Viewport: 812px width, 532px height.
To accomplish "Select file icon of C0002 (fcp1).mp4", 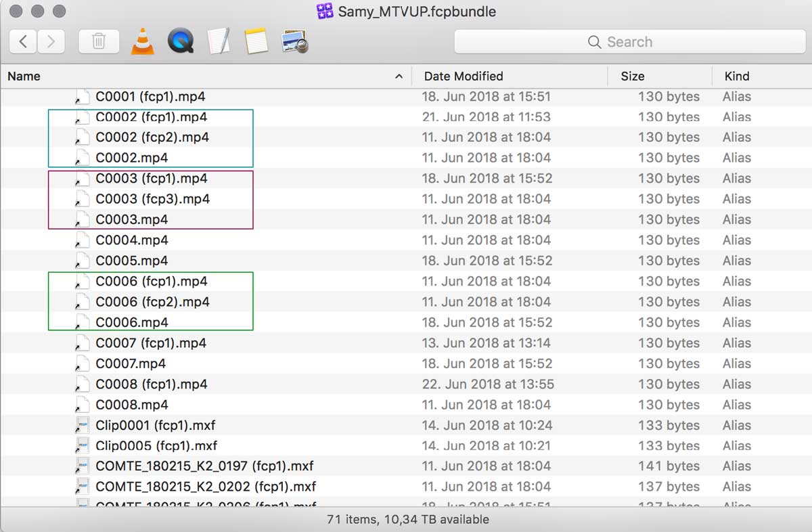I will (82, 117).
